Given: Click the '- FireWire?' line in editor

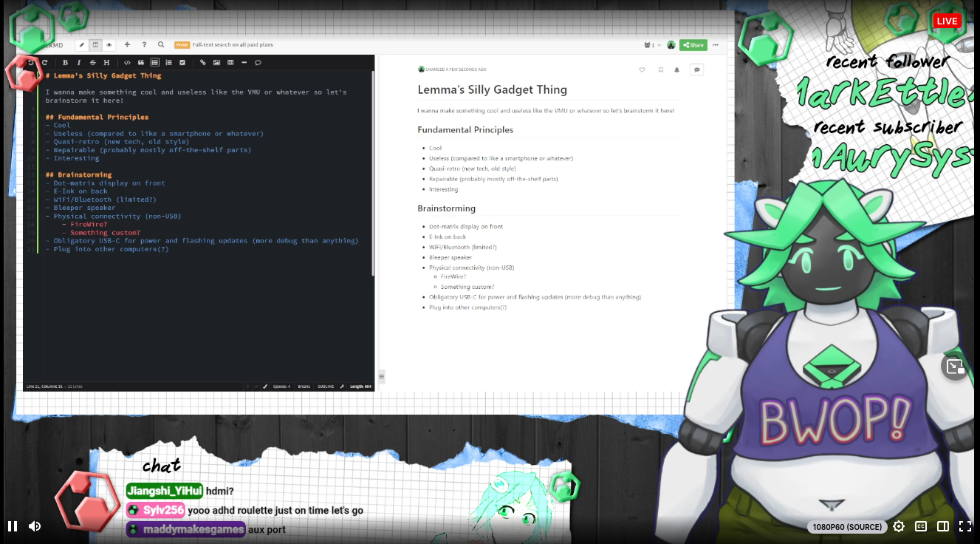Looking at the screenshot, I should click(x=85, y=224).
